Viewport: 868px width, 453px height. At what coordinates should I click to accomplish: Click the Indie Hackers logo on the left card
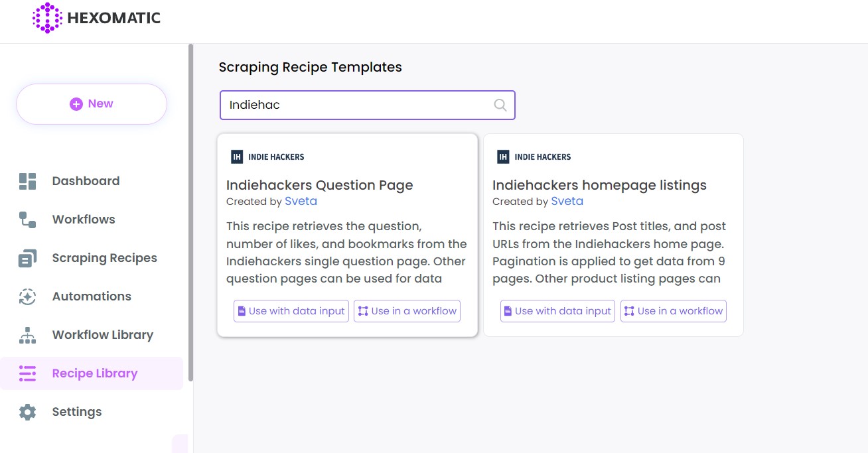pos(237,157)
